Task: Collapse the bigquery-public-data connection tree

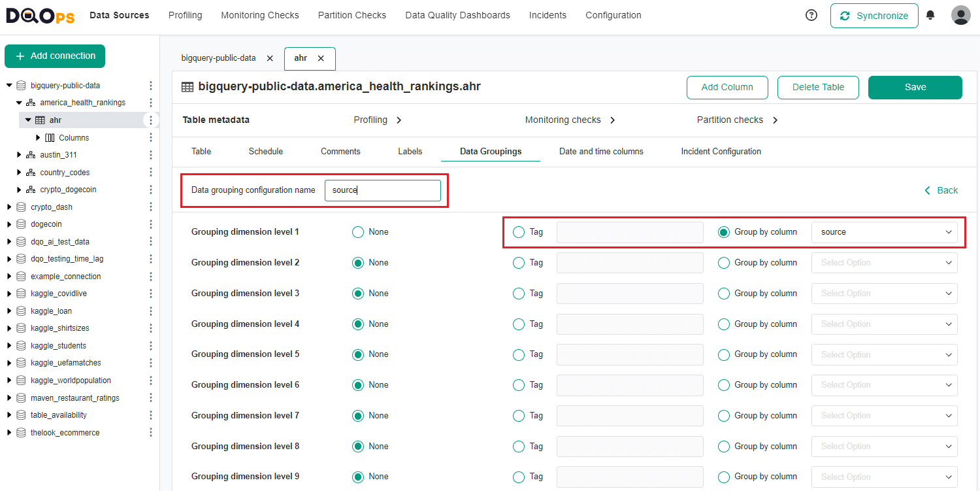Action: pyautogui.click(x=9, y=86)
